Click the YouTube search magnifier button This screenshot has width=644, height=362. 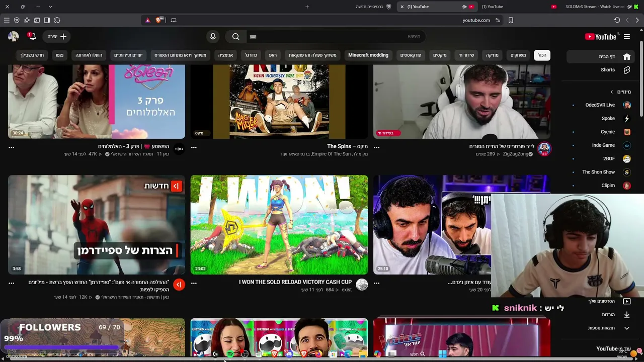coord(235,37)
